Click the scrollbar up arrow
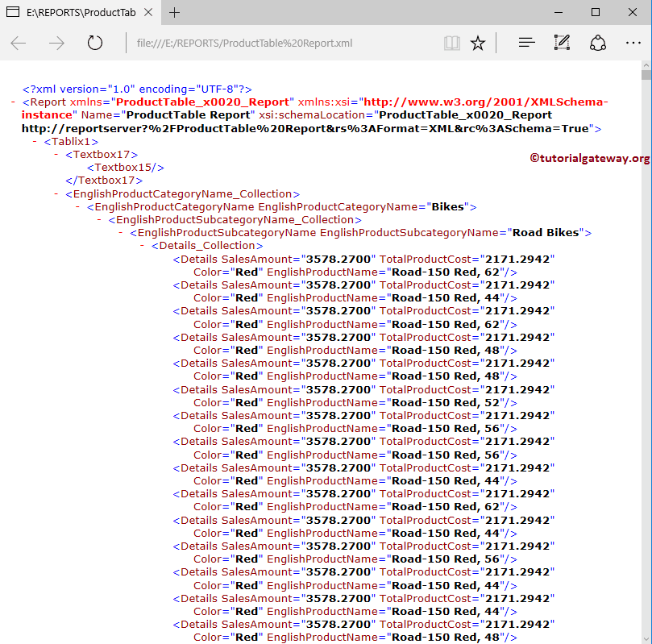 click(x=646, y=64)
